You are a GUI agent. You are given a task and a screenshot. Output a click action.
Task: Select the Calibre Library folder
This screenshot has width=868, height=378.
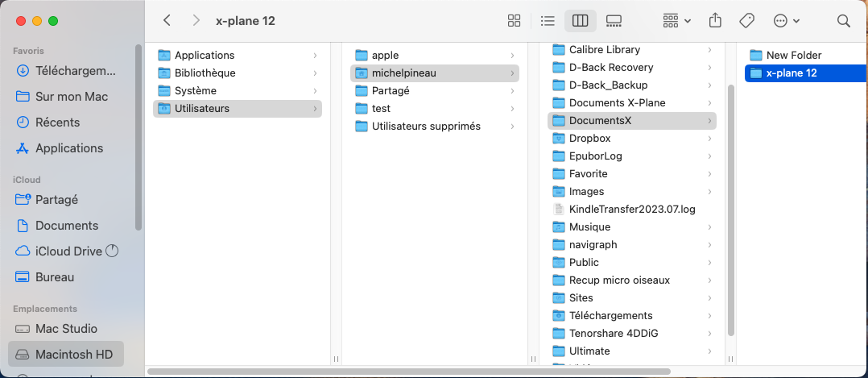click(631, 49)
